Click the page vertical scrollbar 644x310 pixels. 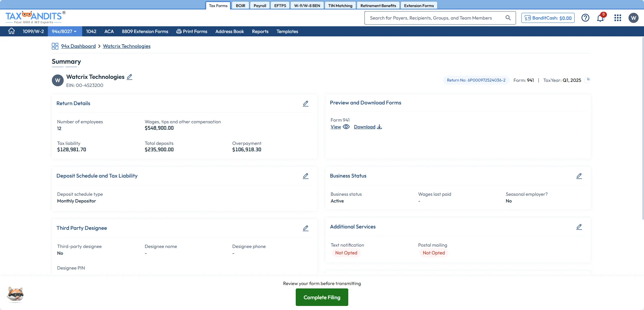click(643, 128)
